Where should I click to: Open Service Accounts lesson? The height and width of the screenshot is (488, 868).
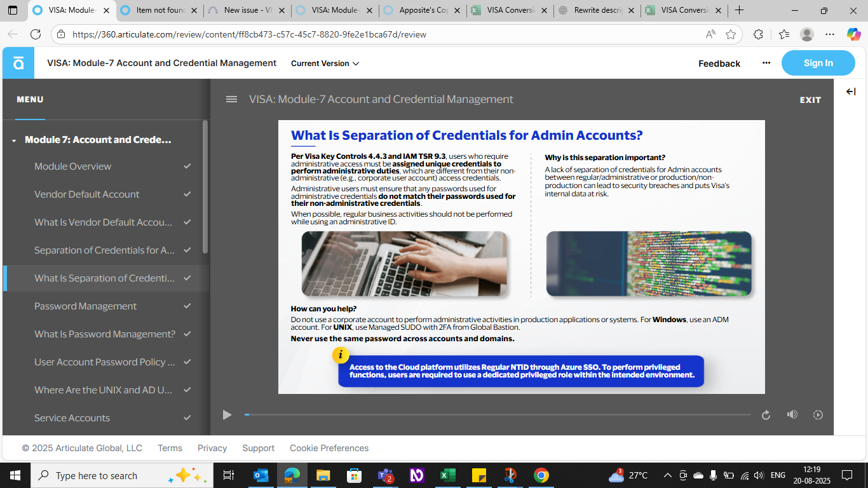pos(106,418)
